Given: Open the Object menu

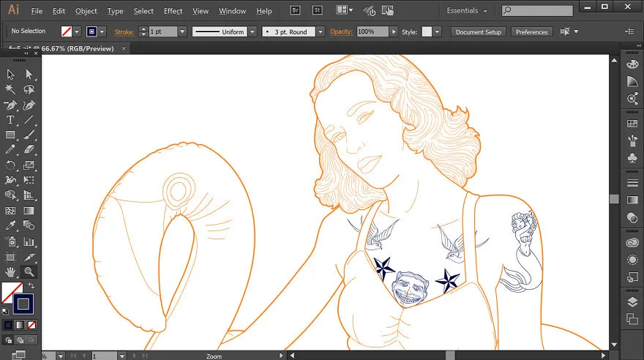Looking at the screenshot, I should coord(86,11).
